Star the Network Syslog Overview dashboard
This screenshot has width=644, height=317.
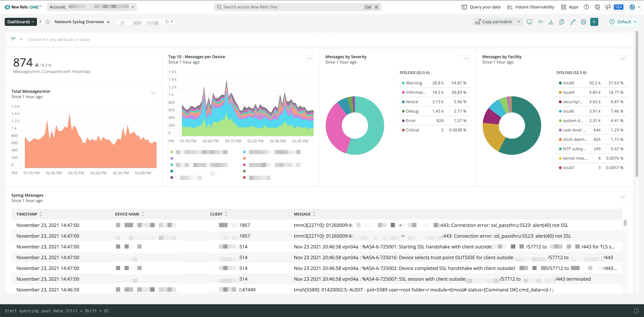48,22
